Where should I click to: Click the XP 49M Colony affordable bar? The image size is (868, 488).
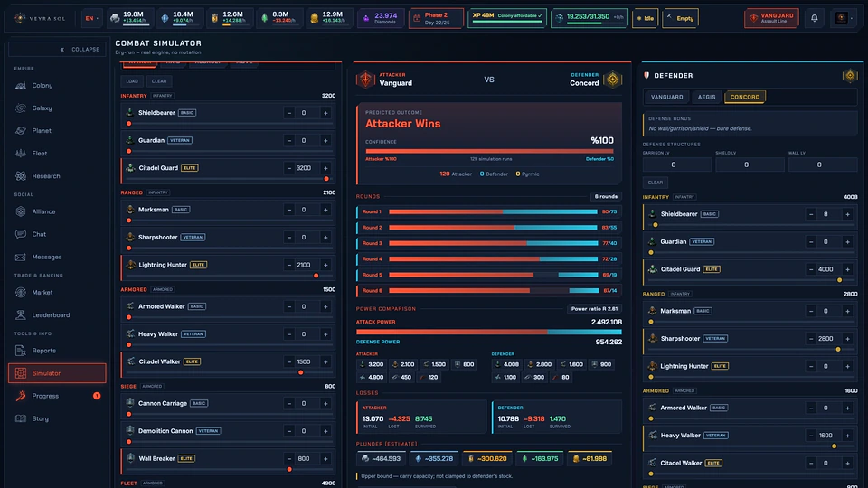(x=507, y=18)
